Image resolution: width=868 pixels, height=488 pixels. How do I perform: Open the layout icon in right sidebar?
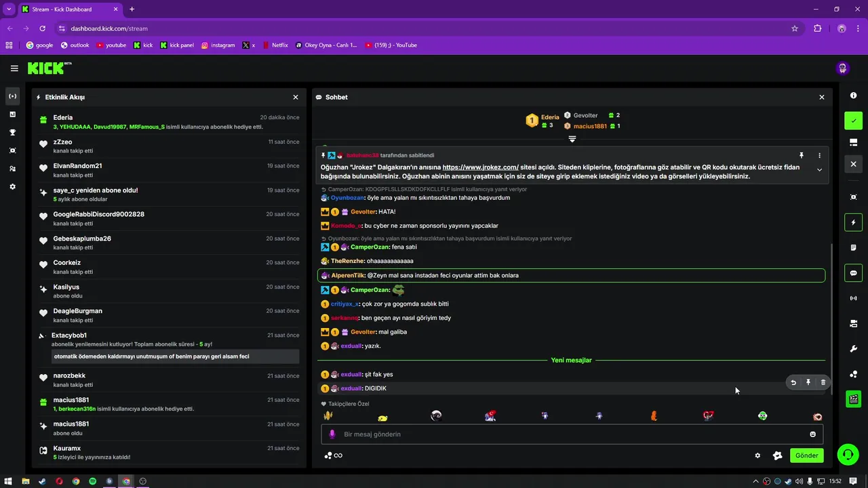click(854, 142)
